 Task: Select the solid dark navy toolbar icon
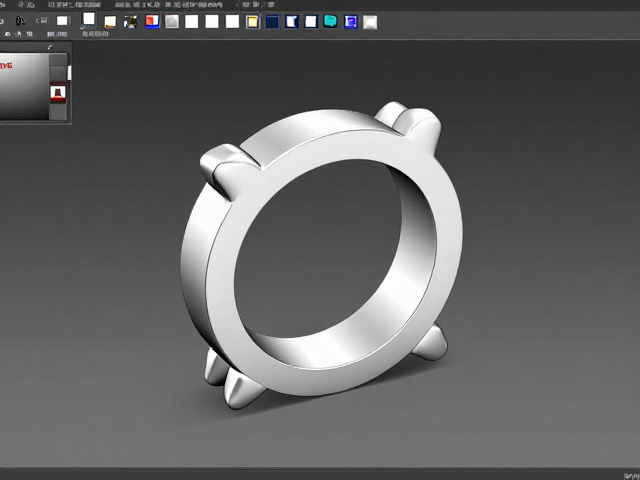tap(272, 22)
